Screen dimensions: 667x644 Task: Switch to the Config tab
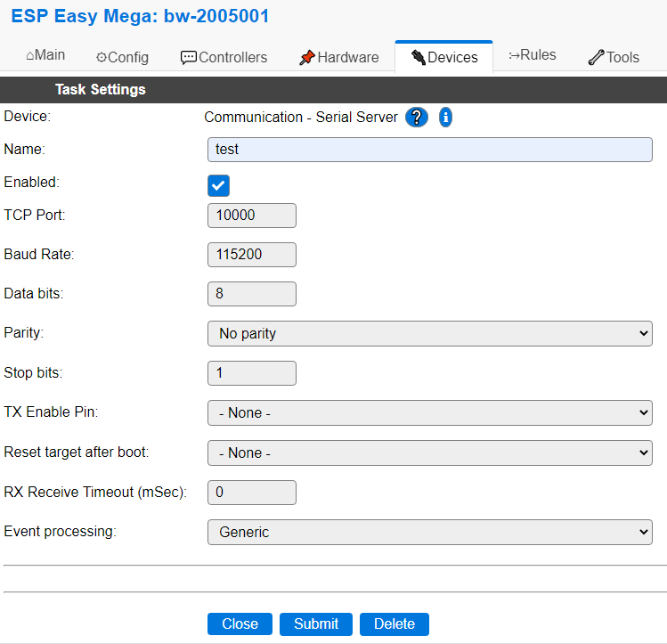(123, 57)
